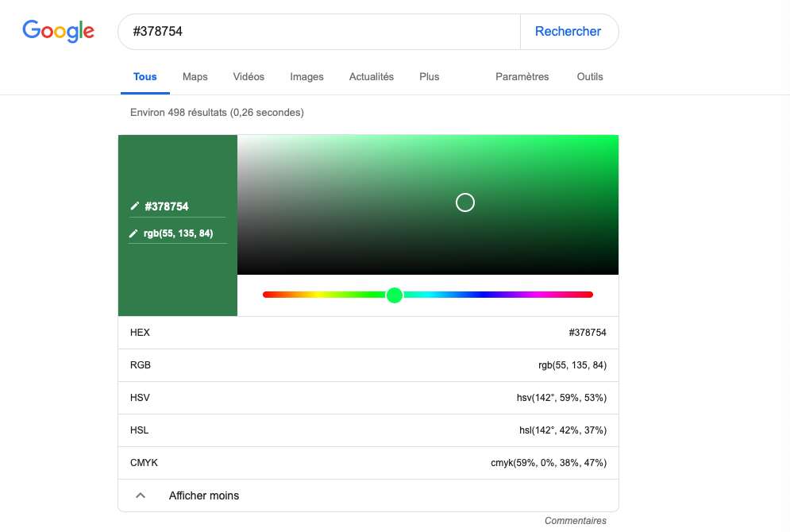Click the Commentaires link
This screenshot has height=532, width=790.
(x=575, y=521)
